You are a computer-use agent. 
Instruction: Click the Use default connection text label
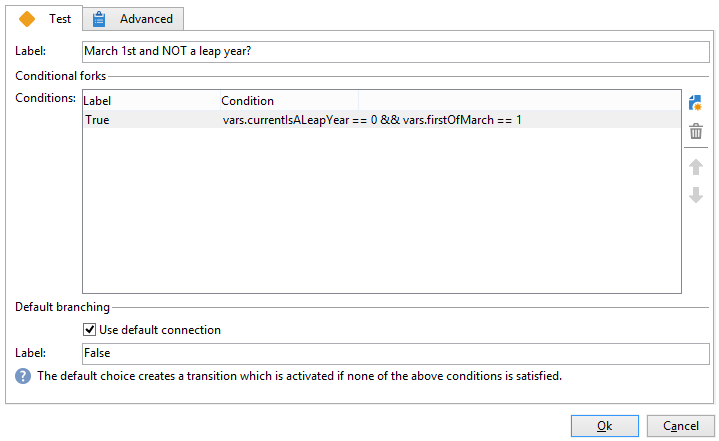pyautogui.click(x=160, y=330)
